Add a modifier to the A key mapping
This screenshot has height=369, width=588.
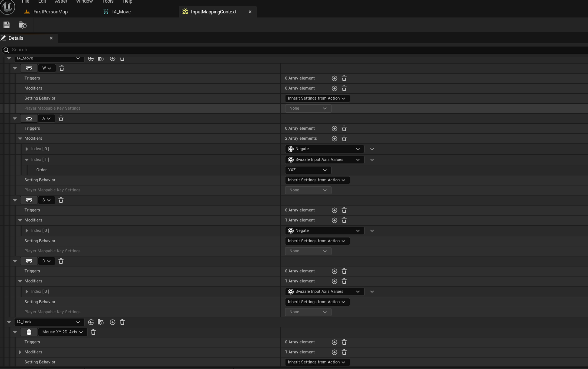pos(334,139)
